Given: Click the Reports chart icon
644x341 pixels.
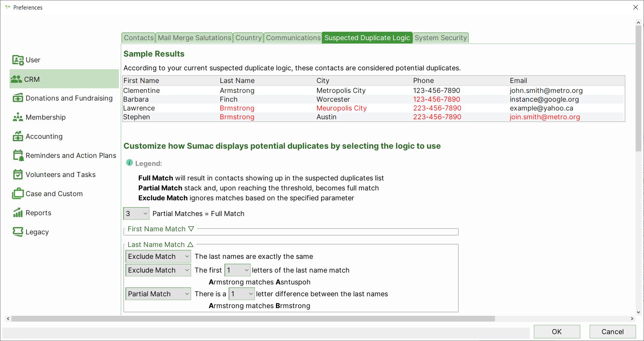Looking at the screenshot, I should coord(18,213).
